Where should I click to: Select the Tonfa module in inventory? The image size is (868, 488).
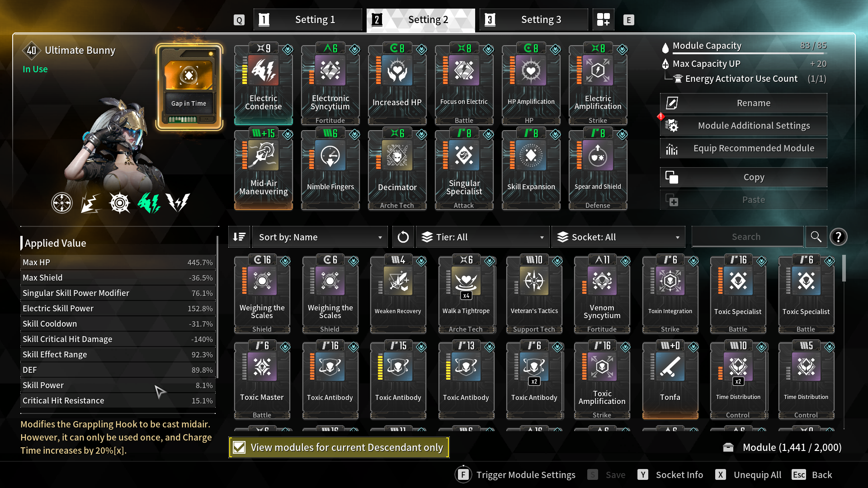coord(670,380)
